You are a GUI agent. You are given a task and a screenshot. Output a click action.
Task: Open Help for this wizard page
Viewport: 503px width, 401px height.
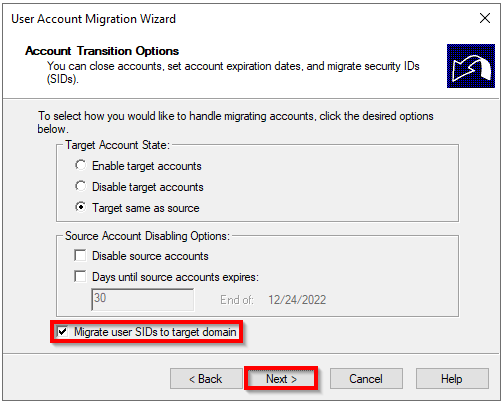pyautogui.click(x=452, y=379)
